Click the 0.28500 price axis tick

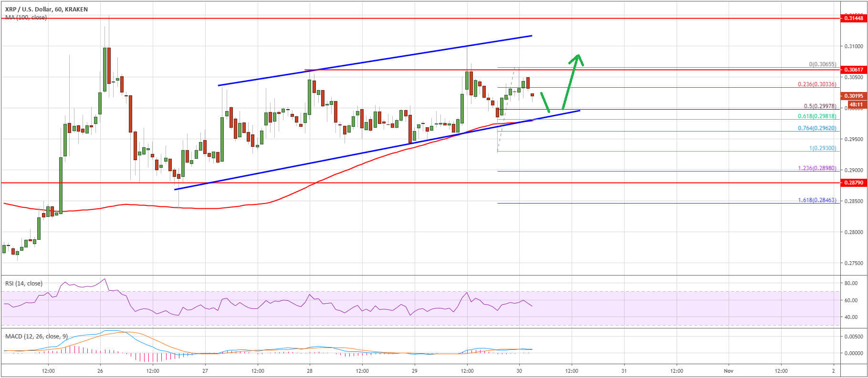click(x=853, y=201)
